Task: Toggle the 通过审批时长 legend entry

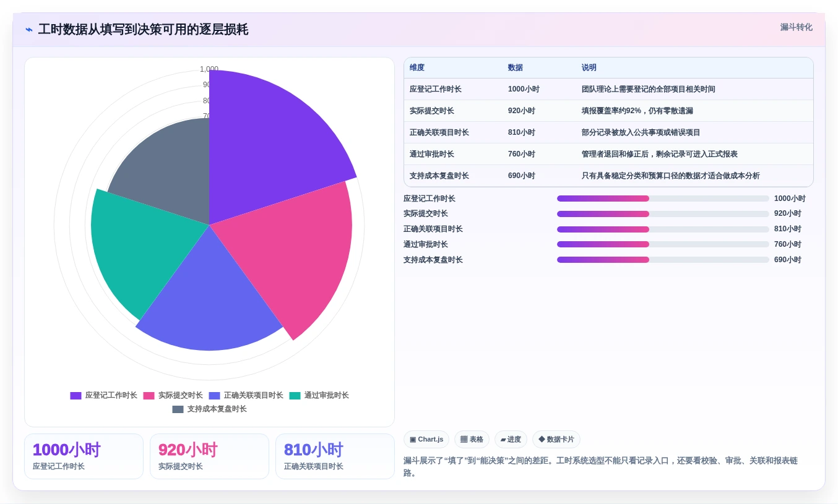Action: click(x=319, y=395)
